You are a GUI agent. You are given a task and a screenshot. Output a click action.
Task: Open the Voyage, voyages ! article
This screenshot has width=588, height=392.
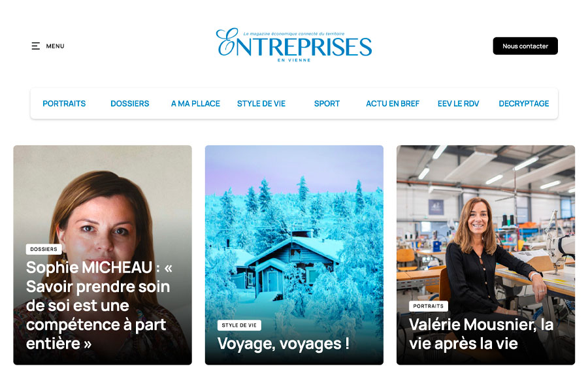(x=284, y=343)
